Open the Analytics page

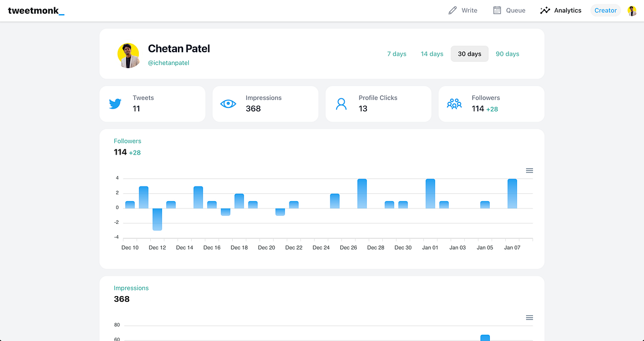560,10
